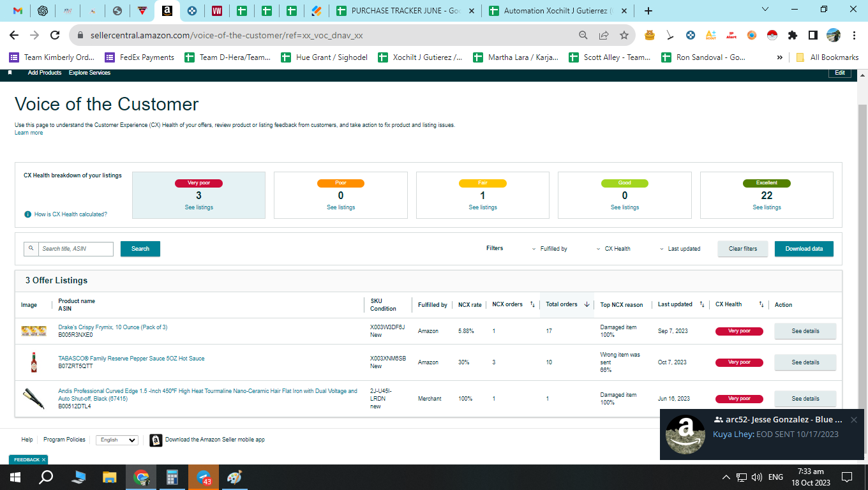
Task: Open the Extensions puzzle menu
Action: point(793,35)
